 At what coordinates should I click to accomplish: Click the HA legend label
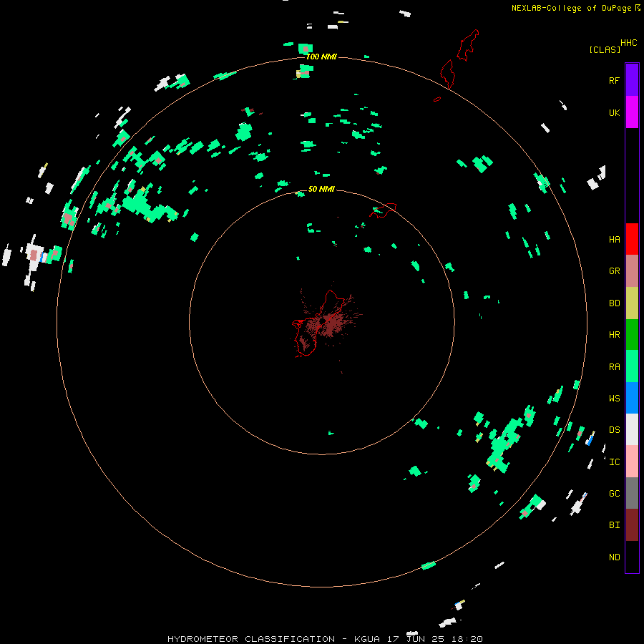click(614, 239)
